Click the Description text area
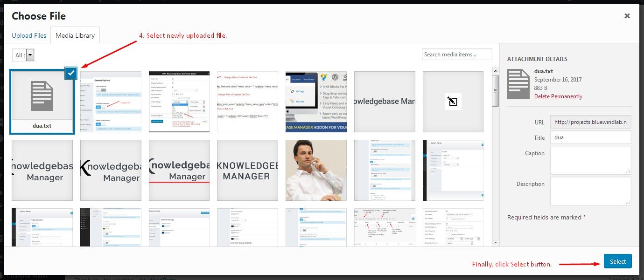Viewport: 644px width, 280px height. 591,191
